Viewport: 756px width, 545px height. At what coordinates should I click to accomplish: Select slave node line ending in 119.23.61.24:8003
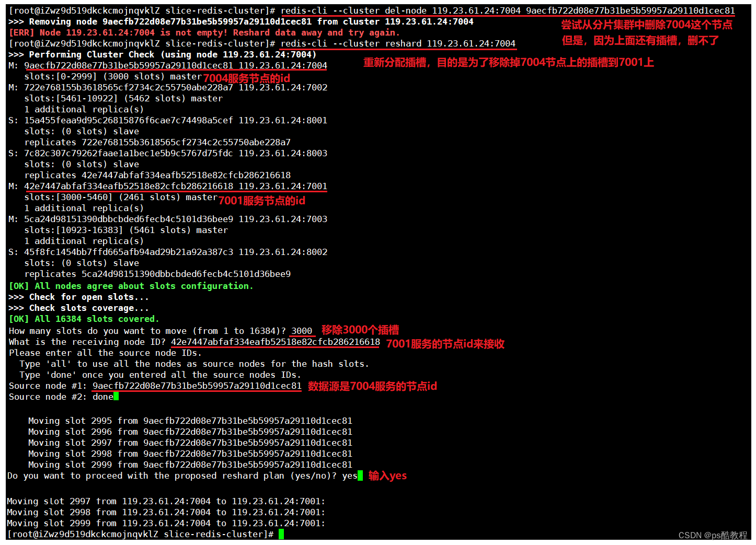(x=168, y=153)
